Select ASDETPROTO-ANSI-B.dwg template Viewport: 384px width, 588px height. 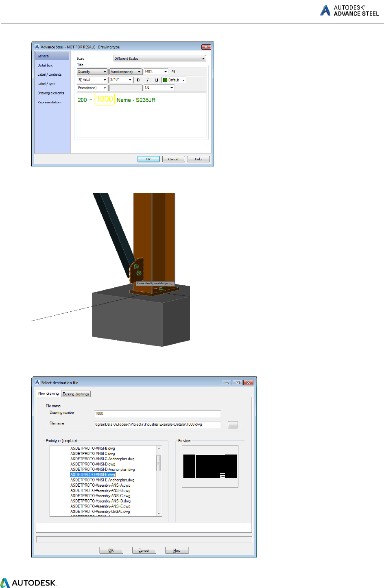pos(93,448)
